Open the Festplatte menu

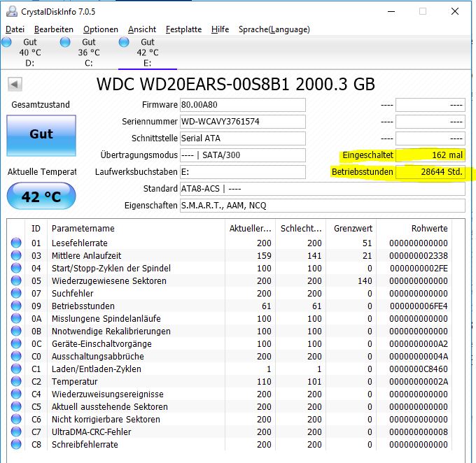(183, 29)
